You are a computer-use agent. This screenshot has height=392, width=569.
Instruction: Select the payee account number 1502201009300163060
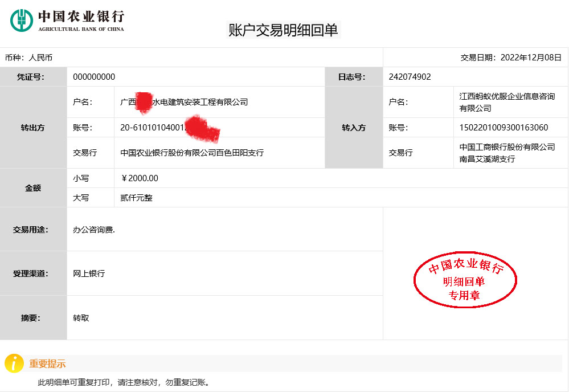click(x=503, y=128)
